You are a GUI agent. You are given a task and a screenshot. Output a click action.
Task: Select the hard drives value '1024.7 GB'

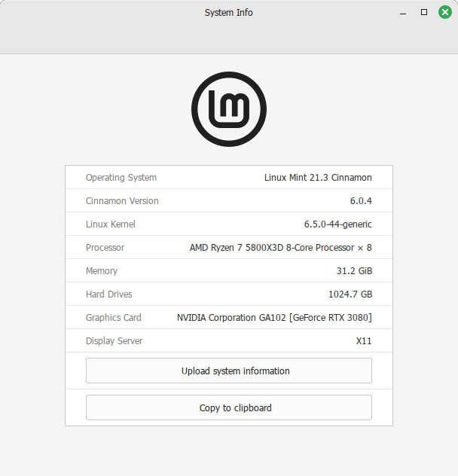(350, 294)
